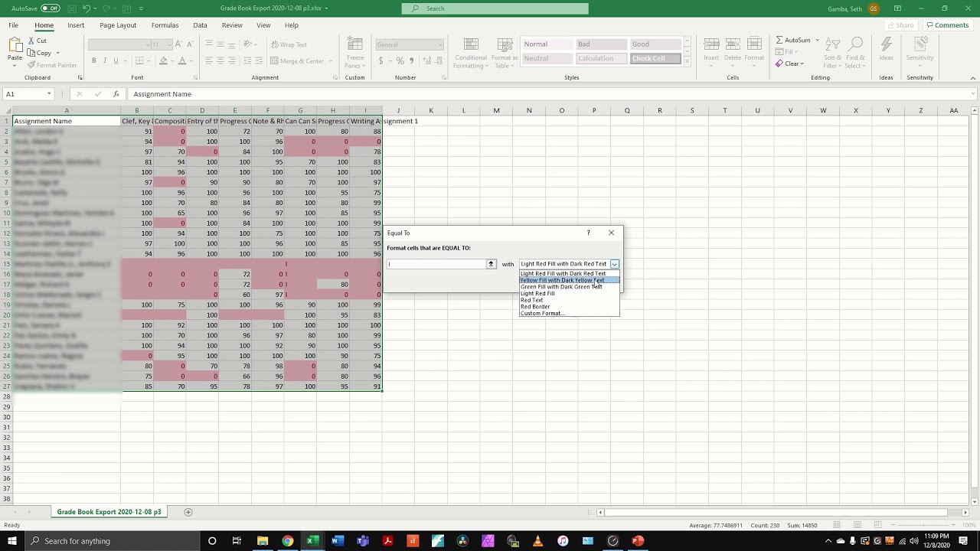Image resolution: width=980 pixels, height=551 pixels.
Task: Click the Delete cells icon
Action: pyautogui.click(x=733, y=44)
